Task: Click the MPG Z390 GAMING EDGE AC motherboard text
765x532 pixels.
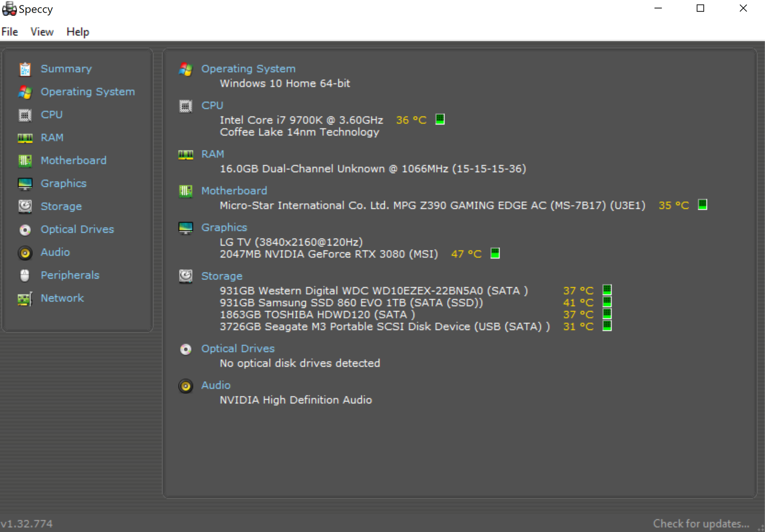Action: pyautogui.click(x=433, y=206)
